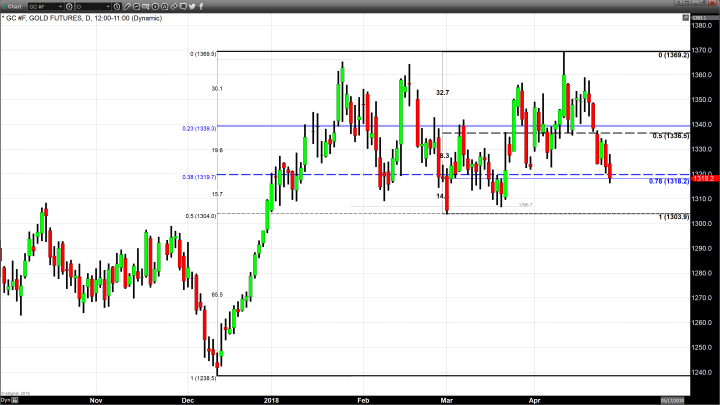This screenshot has height=405, width=720.
Task: Click the 0.5 (1336.5) dashed line label
Action: [x=670, y=136]
